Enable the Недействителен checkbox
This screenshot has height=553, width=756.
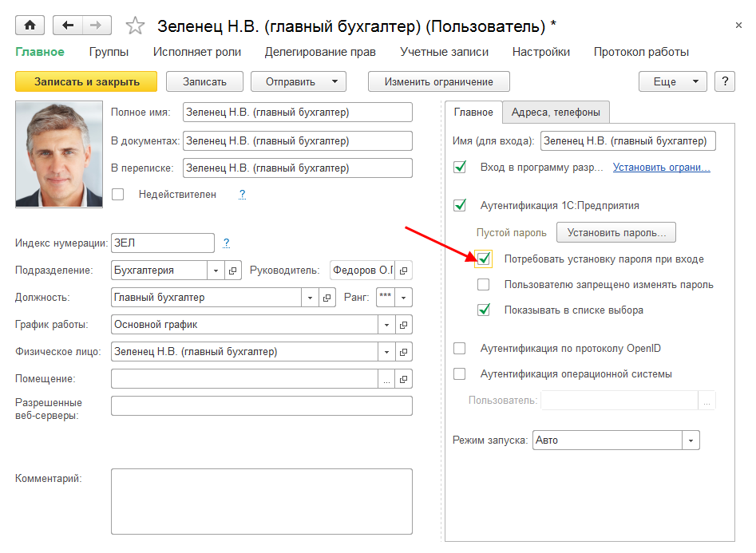click(x=118, y=194)
